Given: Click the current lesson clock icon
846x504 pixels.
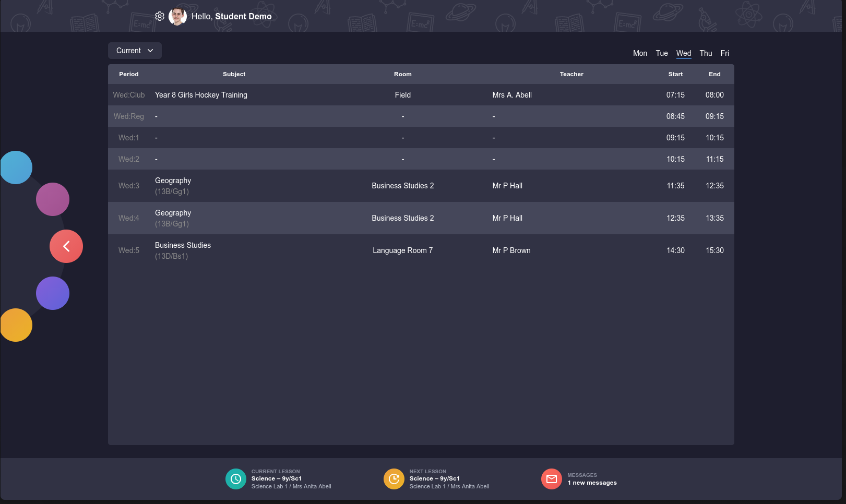Looking at the screenshot, I should pyautogui.click(x=236, y=479).
